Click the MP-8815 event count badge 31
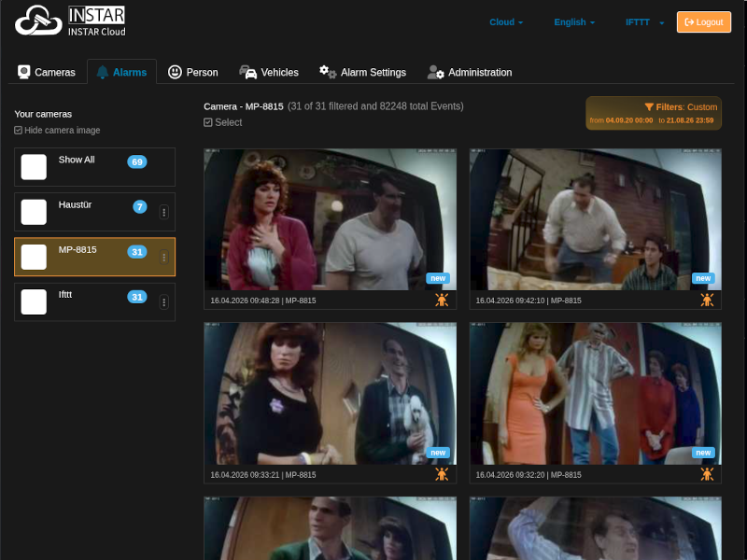The height and width of the screenshot is (560, 747). [137, 252]
